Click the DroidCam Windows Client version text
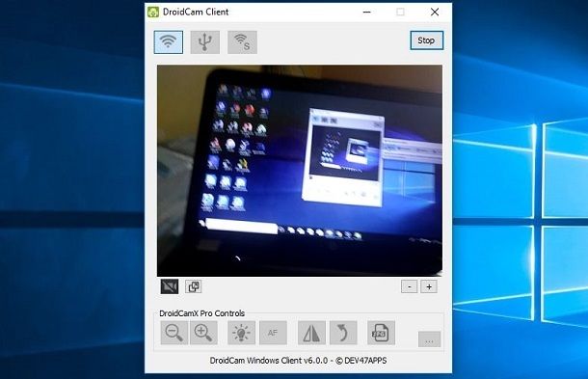Screen dimensions: 588x379 (x=298, y=361)
